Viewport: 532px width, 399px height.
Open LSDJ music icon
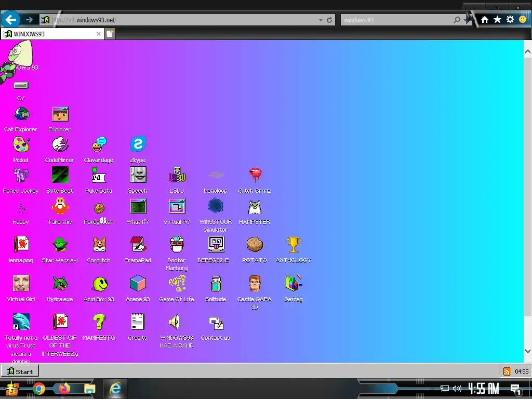(x=177, y=175)
